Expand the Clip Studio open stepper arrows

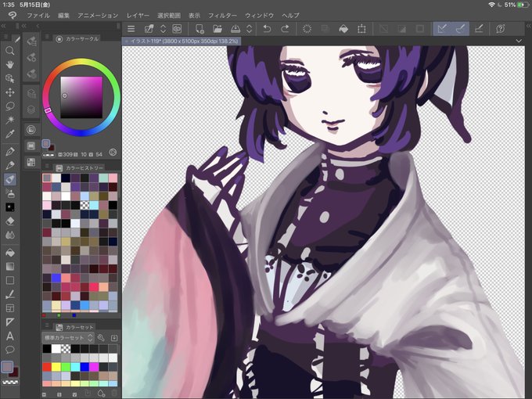point(163,29)
